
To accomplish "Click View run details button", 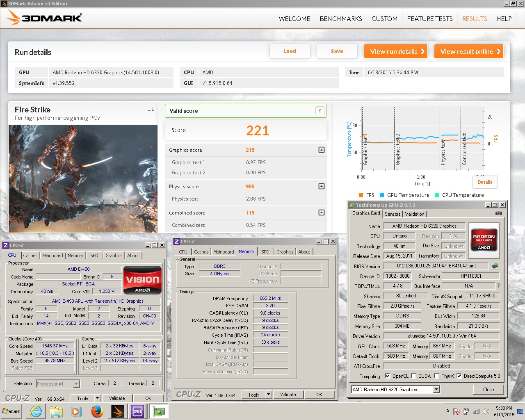I will tap(396, 51).
